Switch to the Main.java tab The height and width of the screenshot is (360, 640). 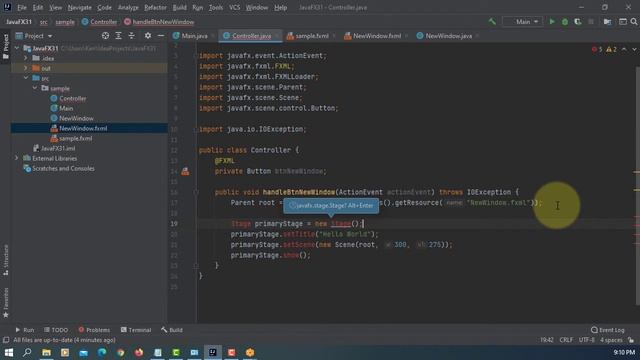(194, 36)
